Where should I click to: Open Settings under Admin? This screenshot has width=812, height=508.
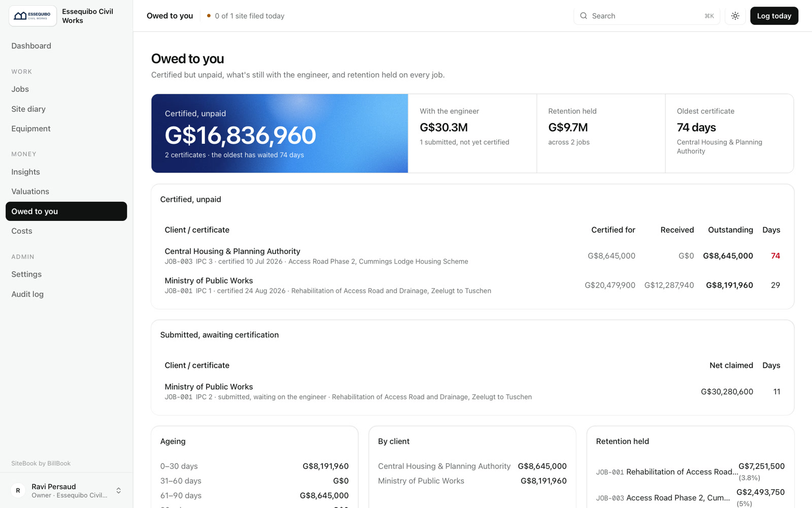(x=66, y=274)
